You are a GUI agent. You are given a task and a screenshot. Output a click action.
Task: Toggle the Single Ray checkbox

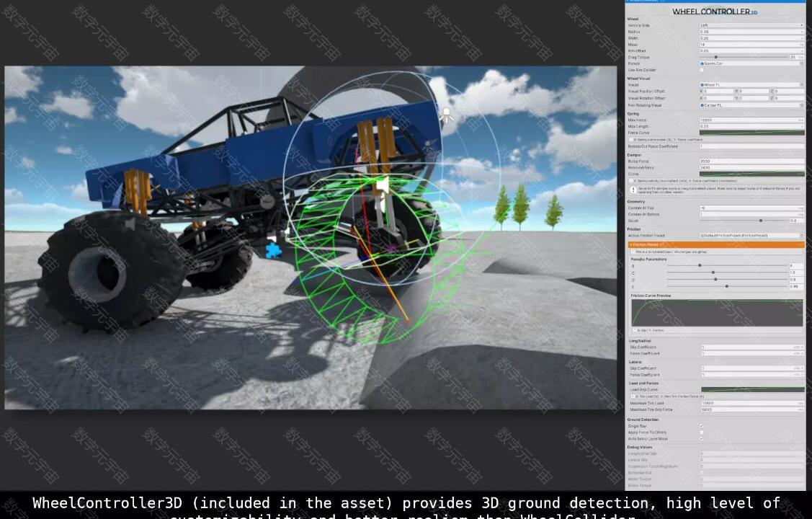pos(702,426)
